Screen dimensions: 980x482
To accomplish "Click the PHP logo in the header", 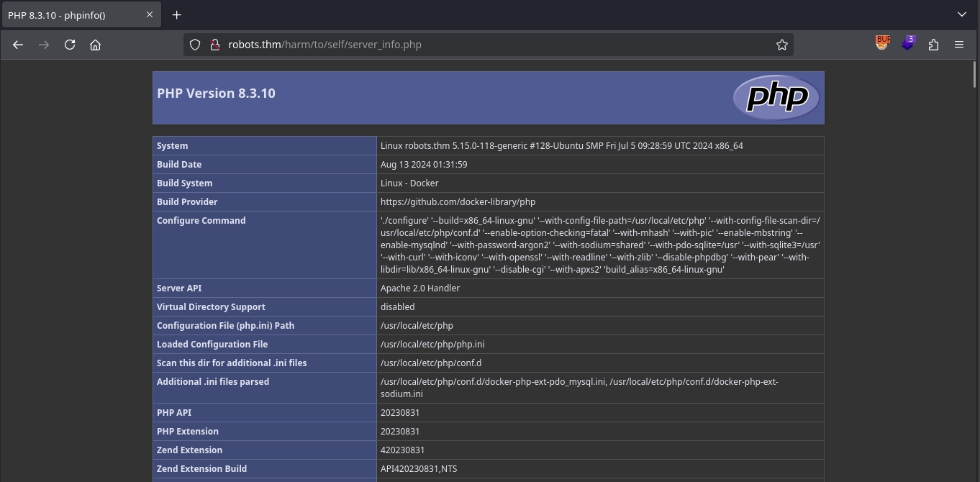I will click(776, 97).
